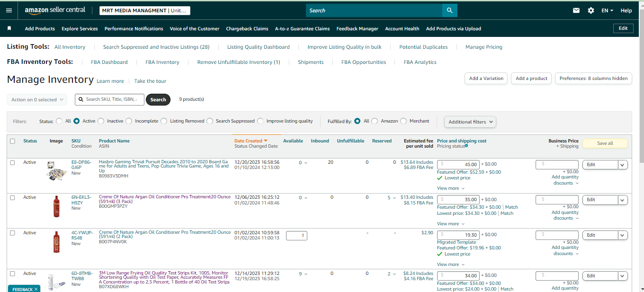The image size is (644, 292).
Task: Click the Remove Unfulfillable Inventory (1) link
Action: [239, 62]
